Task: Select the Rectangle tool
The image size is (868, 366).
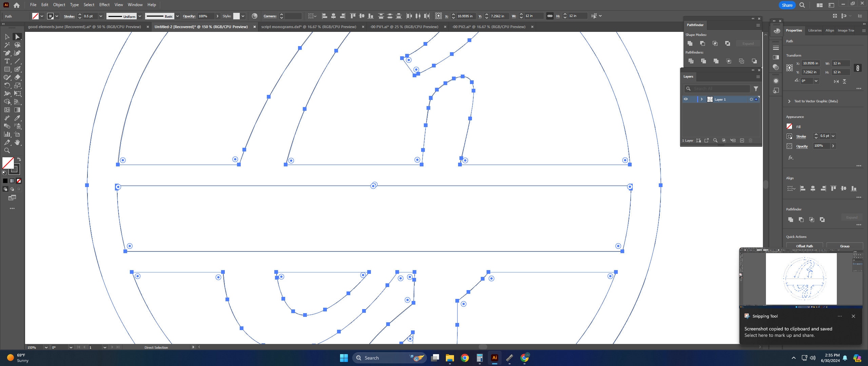Action: (7, 69)
